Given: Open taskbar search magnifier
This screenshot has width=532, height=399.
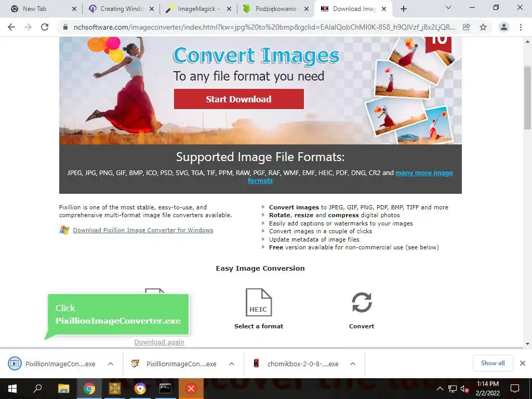Looking at the screenshot, I should 37,389.
